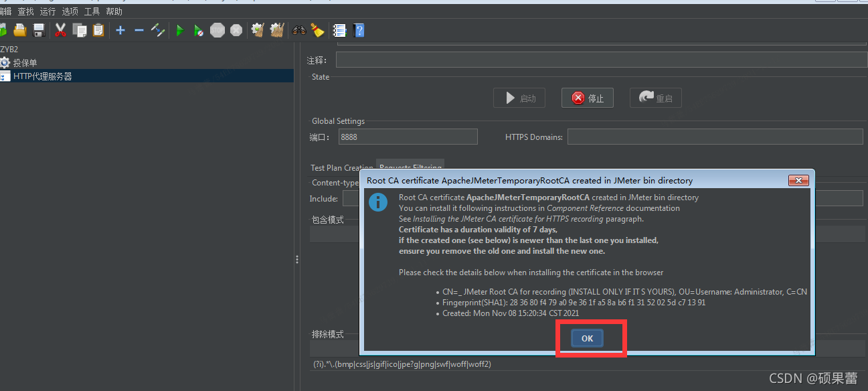The image size is (868, 391).
Task: Open the 运行 menu
Action: click(48, 11)
